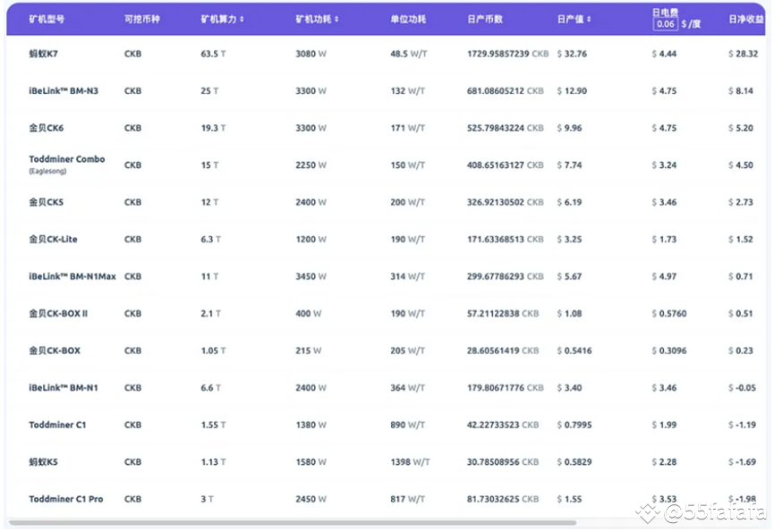This screenshot has height=532, width=774.
Task: Sort by 日产值 daily output arrows
Action: pyautogui.click(x=589, y=20)
